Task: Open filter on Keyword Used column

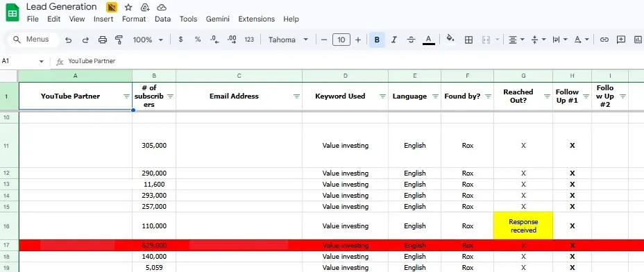Action: 382,96
